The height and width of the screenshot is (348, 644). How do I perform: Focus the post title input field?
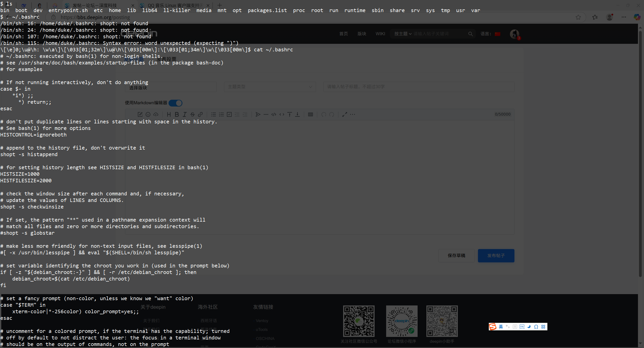pyautogui.click(x=419, y=87)
